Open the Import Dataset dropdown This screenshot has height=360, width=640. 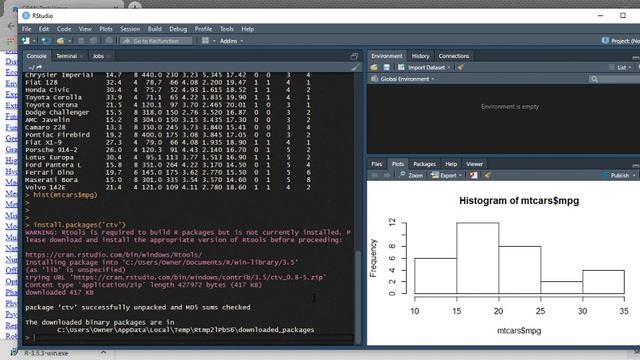click(x=424, y=67)
